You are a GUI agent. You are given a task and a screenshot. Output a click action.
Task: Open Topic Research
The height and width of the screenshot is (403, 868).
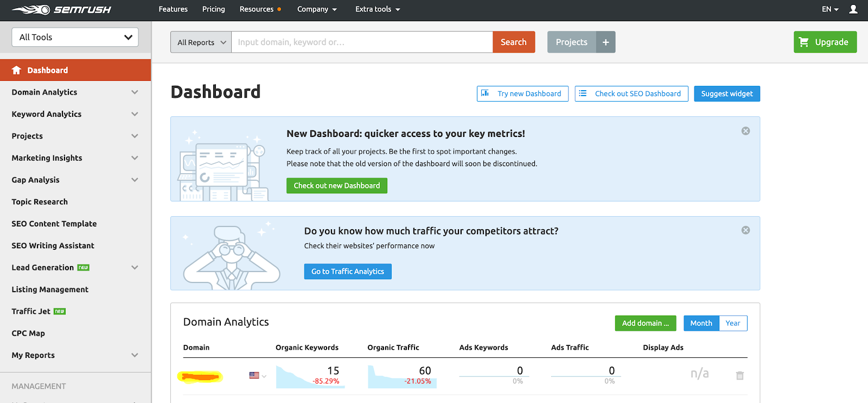pos(40,201)
